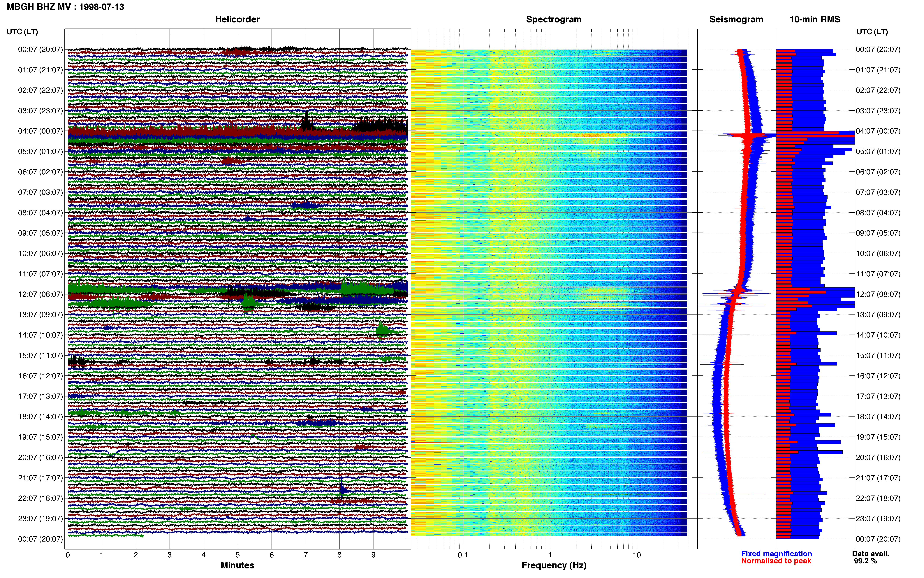Click '21:07 (17:07)' on the RMS-side time axis
924x578 pixels.
point(878,478)
